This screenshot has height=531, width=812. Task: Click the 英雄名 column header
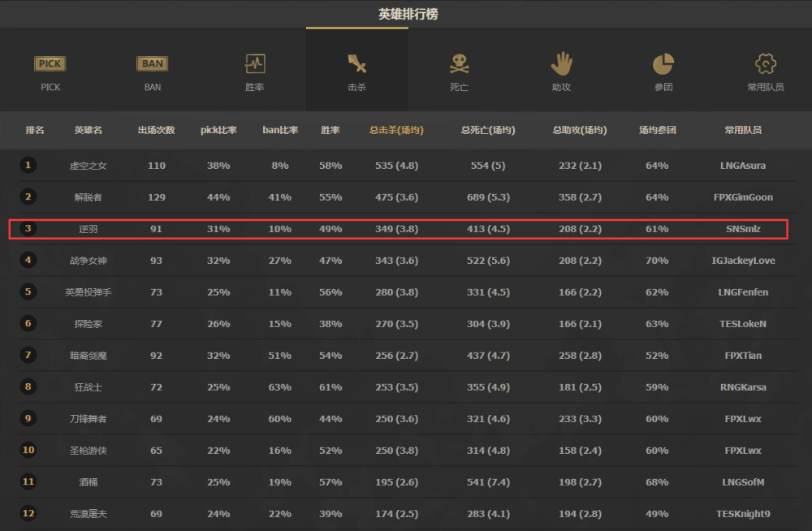pos(88,130)
